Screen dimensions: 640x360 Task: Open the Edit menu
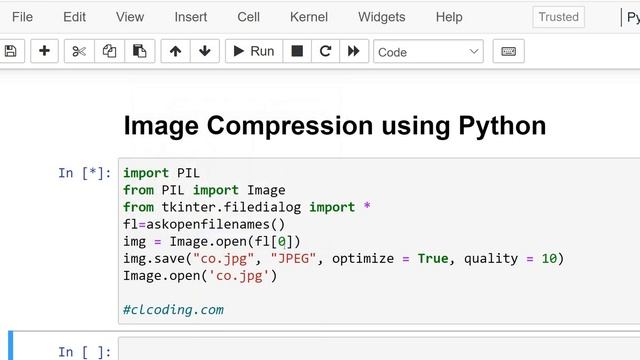[74, 17]
